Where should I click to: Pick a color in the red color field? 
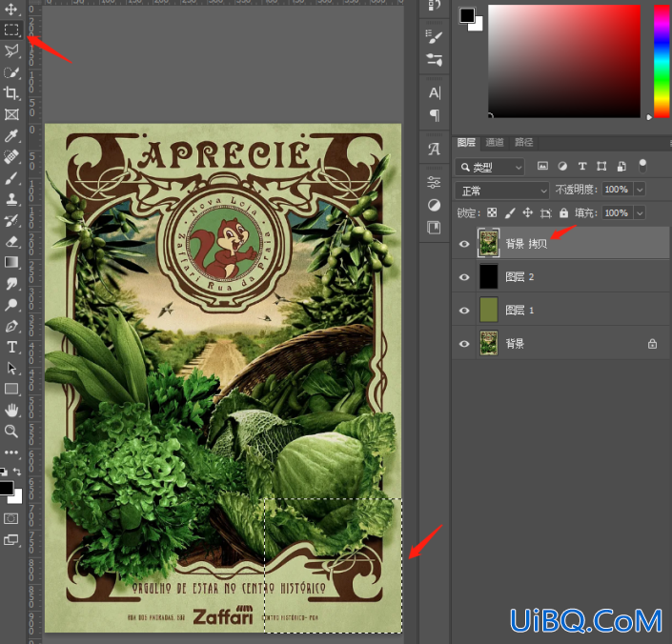click(x=564, y=61)
